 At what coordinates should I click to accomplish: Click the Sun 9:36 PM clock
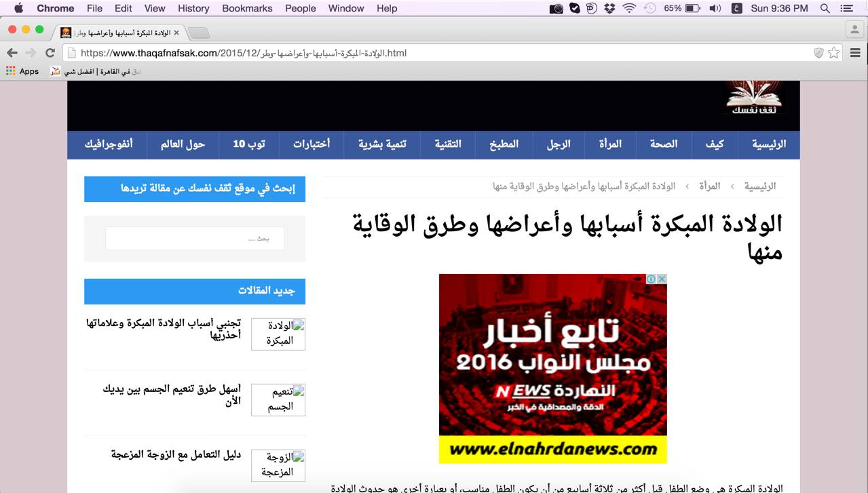coord(780,8)
